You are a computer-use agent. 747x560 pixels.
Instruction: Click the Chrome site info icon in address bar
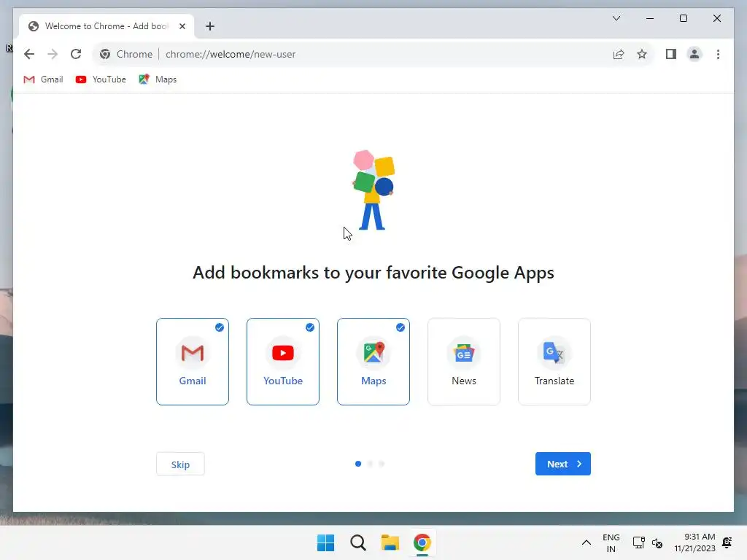pos(105,54)
